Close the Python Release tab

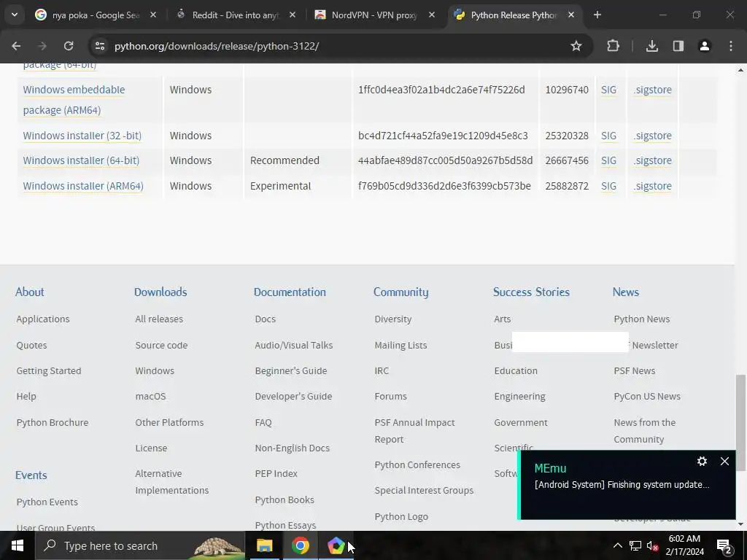570,15
